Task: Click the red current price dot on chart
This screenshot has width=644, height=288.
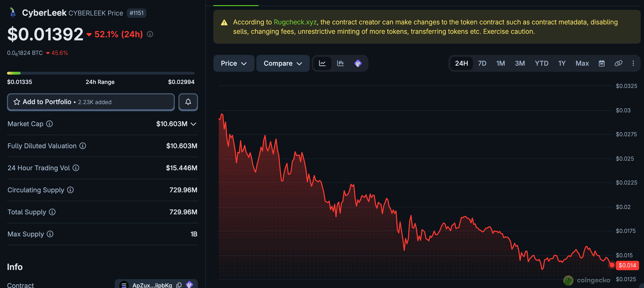Action: click(x=612, y=265)
